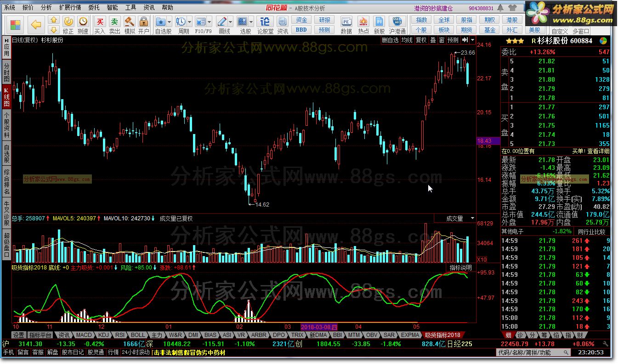Viewport: 618px width, 364px height.
Task: Select the 个股资料 sidebar tab
Action: point(6,124)
